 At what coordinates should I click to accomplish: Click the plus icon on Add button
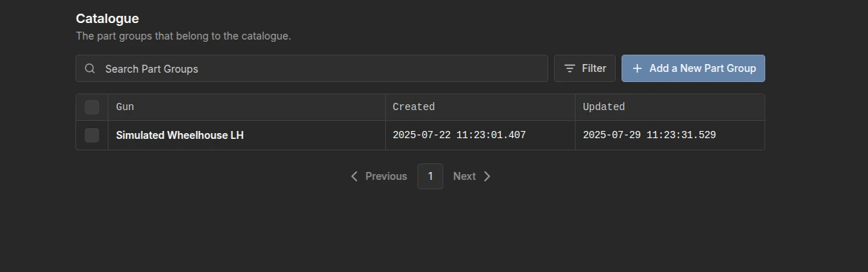[x=637, y=68]
